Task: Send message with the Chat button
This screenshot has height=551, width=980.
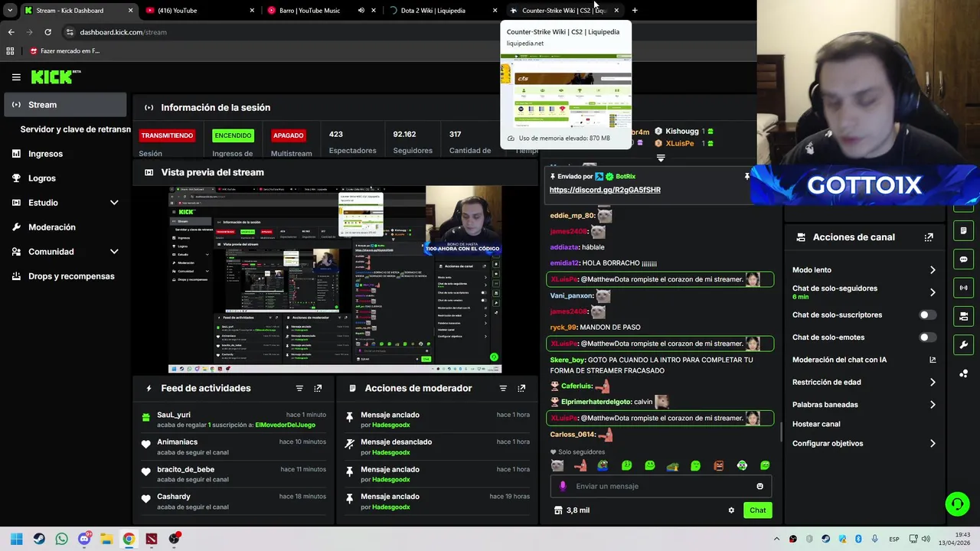Action: tap(757, 510)
